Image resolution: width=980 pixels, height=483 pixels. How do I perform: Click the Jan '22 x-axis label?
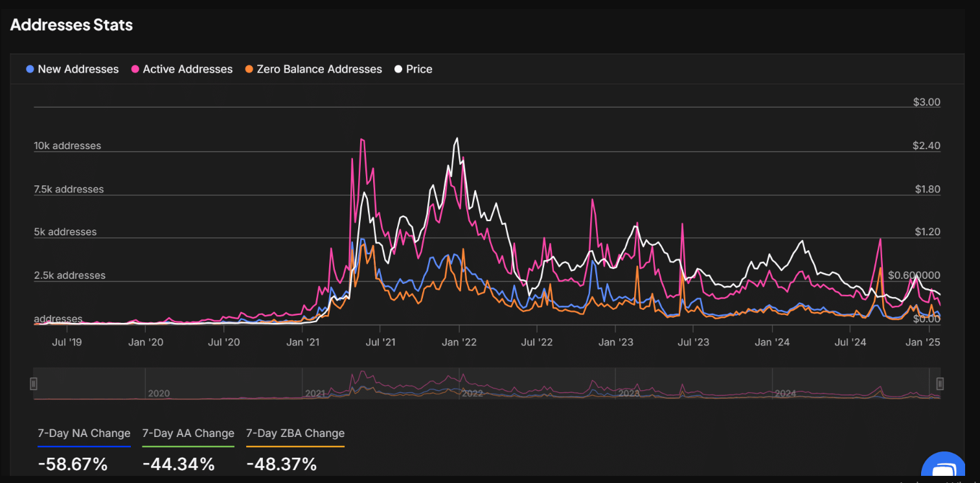click(459, 342)
